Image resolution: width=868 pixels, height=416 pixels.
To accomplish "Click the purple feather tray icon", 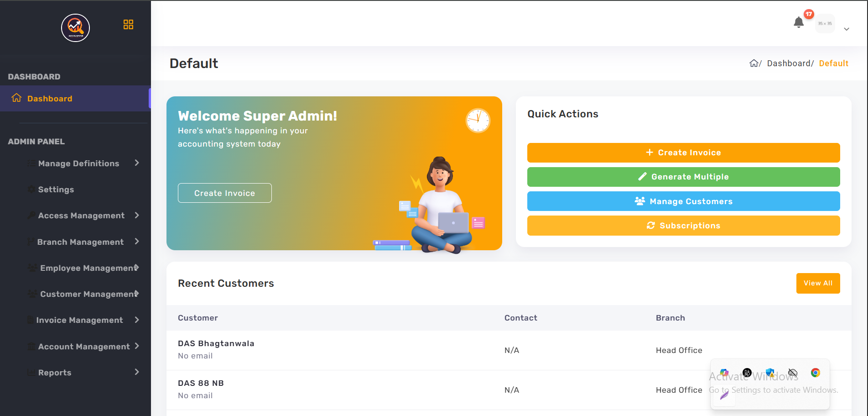I will click(x=724, y=395).
